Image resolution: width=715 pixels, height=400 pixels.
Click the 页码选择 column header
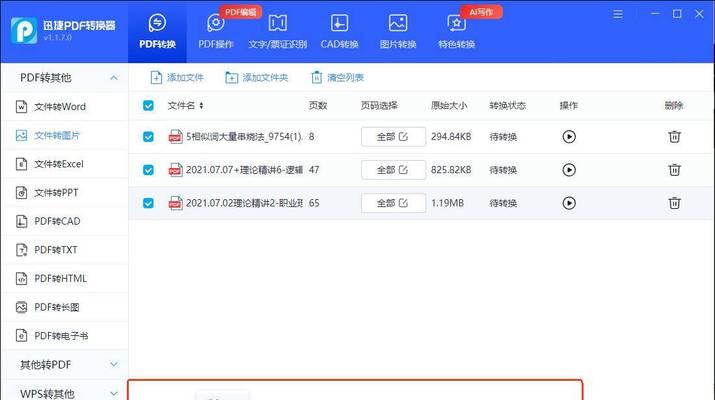379,106
